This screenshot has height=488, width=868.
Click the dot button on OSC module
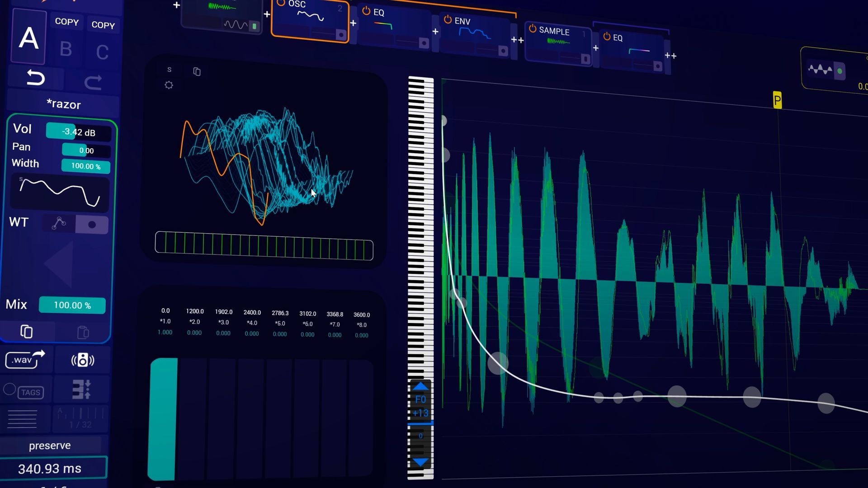click(341, 35)
